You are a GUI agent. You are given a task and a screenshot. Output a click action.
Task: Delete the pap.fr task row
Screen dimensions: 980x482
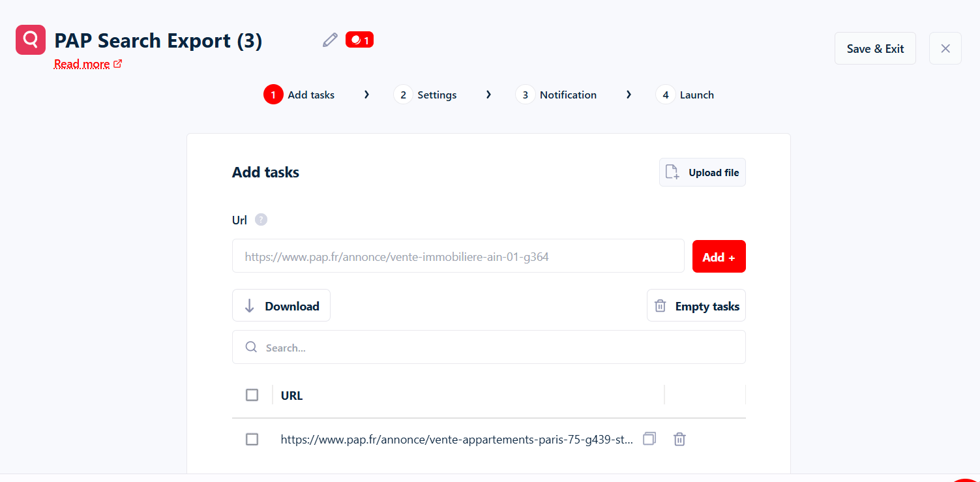679,439
